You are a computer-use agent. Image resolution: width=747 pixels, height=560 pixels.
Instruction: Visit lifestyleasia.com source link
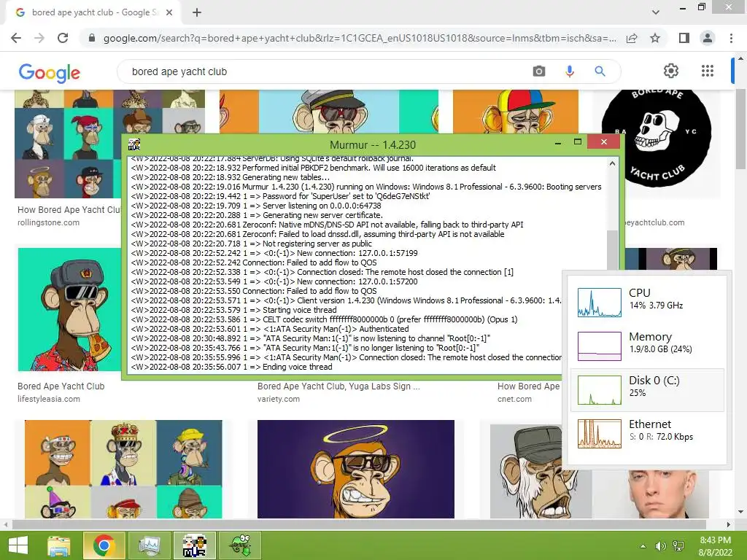(49, 399)
